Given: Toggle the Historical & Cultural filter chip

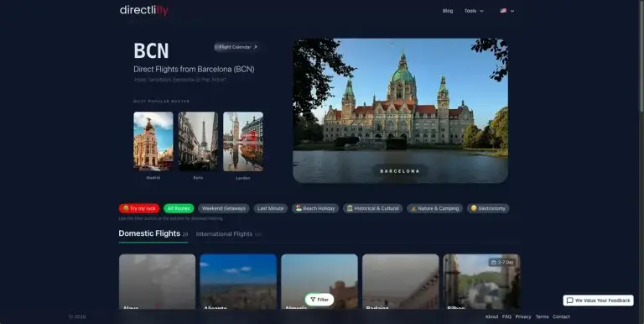Looking at the screenshot, I should (373, 208).
